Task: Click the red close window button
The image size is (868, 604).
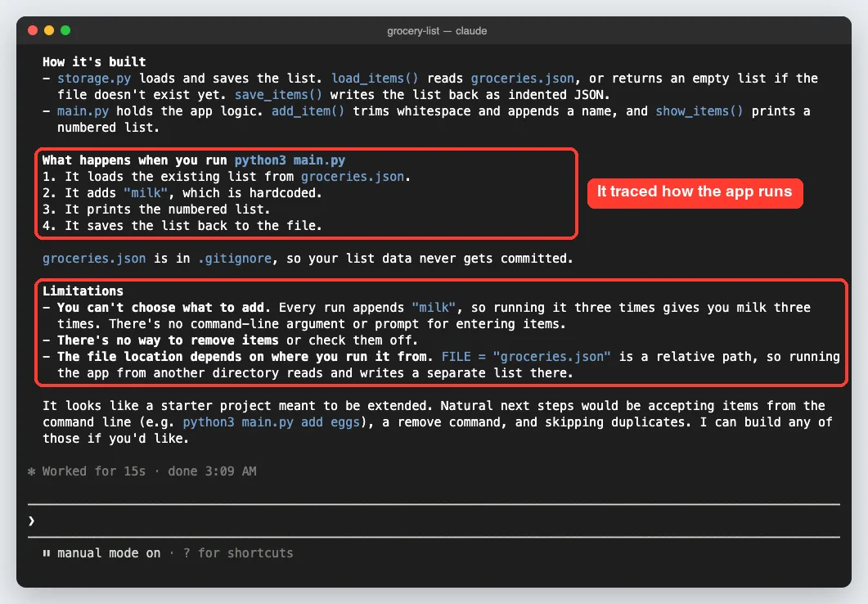Action: [x=33, y=30]
